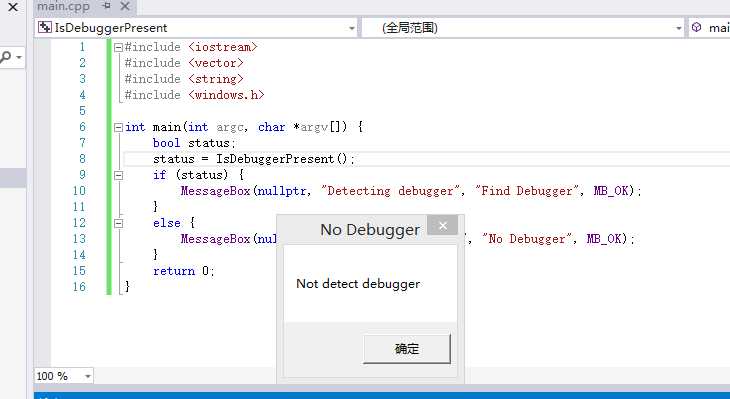
Task: Click the 'bool status;' declaration on line 7
Action: (x=195, y=143)
